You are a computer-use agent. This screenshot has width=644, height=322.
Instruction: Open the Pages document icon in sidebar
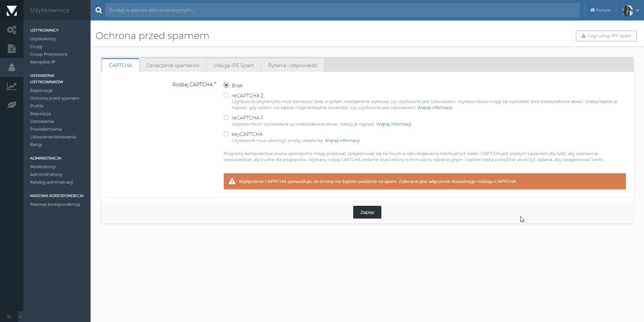pos(12,49)
